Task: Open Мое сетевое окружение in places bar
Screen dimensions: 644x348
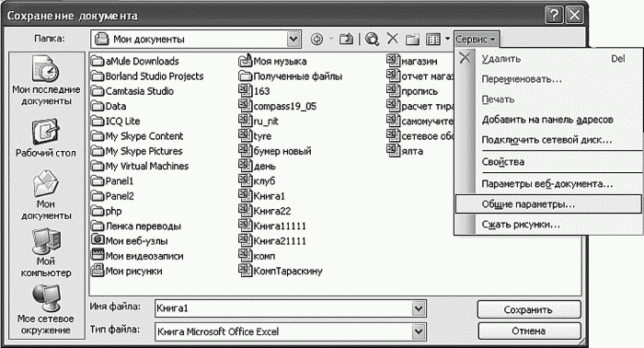Action: (x=46, y=310)
